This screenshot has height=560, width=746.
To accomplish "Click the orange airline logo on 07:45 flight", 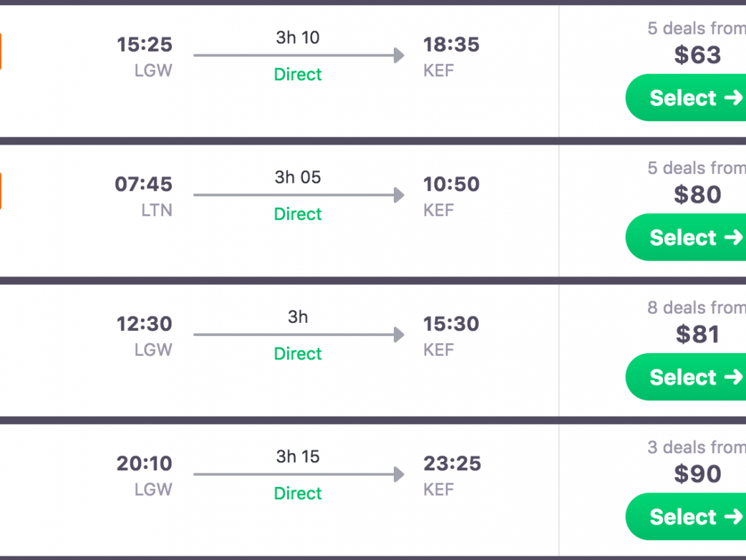I will (x=1, y=191).
